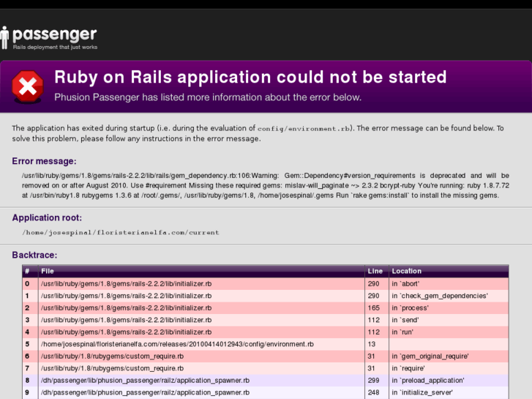Click the 'File' column header
532x399 pixels.
[x=48, y=271]
